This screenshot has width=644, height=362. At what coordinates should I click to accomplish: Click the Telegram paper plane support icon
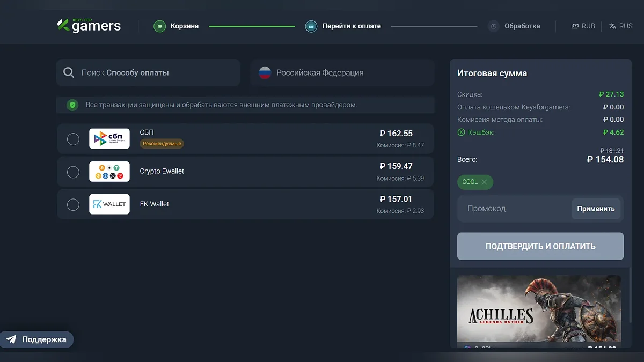(11, 339)
